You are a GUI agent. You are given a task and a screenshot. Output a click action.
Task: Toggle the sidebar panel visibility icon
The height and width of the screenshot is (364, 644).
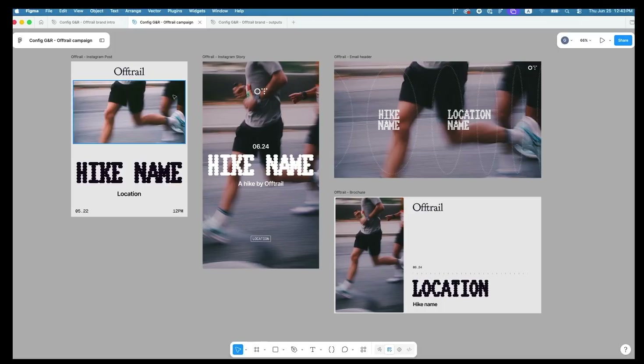[102, 40]
